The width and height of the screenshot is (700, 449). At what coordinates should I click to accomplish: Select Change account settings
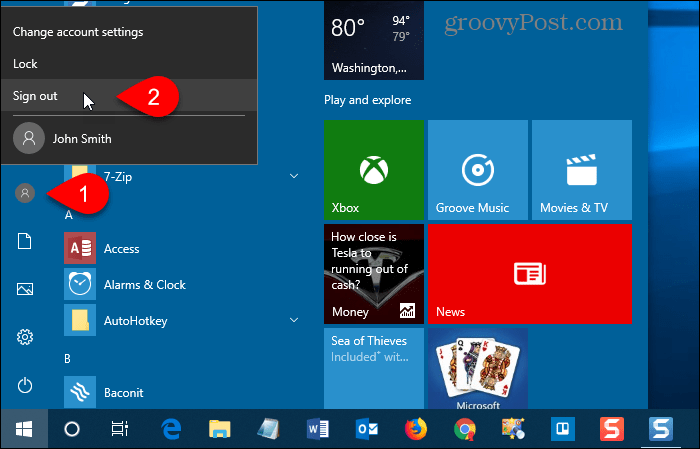129,32
